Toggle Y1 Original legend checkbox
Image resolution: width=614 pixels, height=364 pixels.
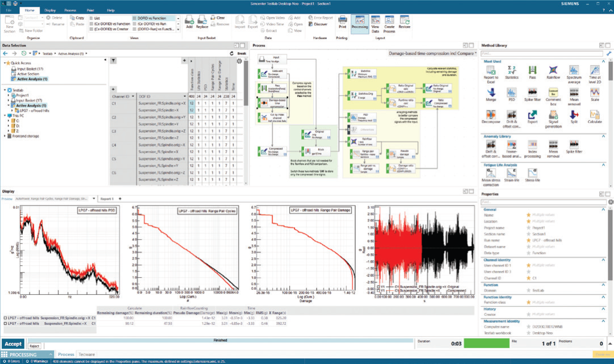coord(378,287)
